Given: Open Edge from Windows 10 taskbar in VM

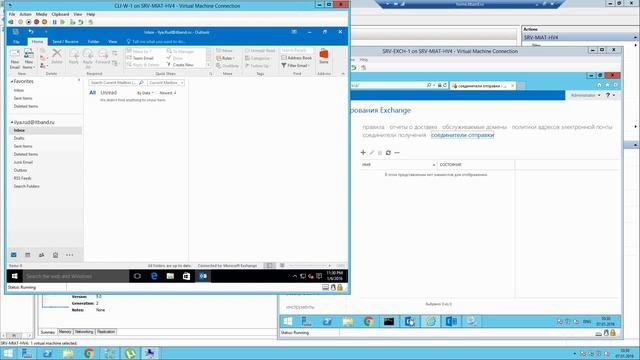Looking at the screenshot, I should point(154,276).
